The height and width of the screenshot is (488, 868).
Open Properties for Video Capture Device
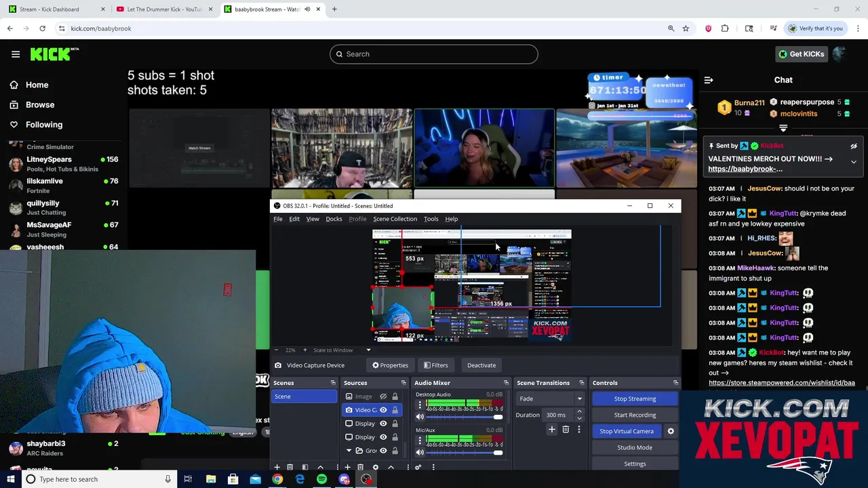click(x=390, y=365)
